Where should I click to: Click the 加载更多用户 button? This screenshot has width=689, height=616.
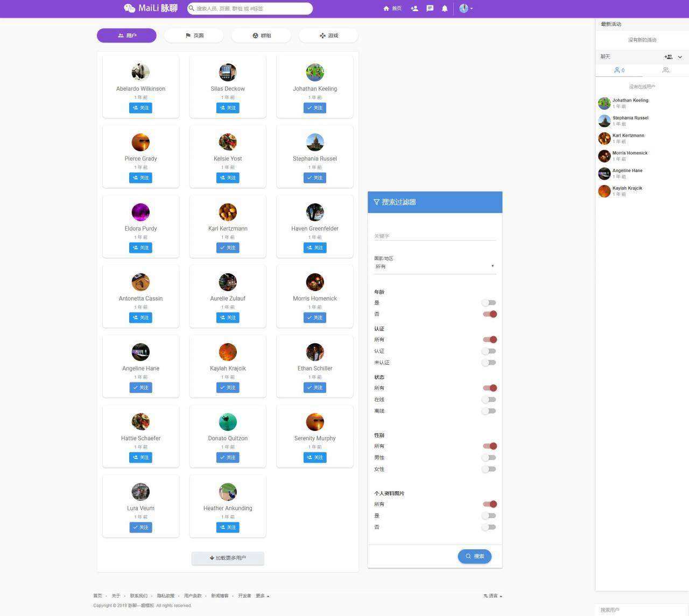click(x=228, y=558)
